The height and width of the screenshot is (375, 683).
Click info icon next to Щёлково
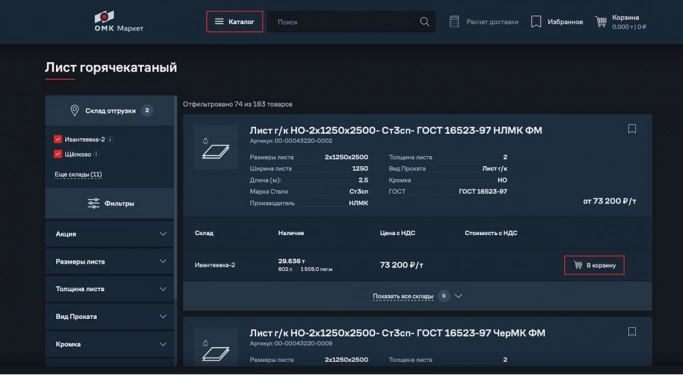click(96, 154)
